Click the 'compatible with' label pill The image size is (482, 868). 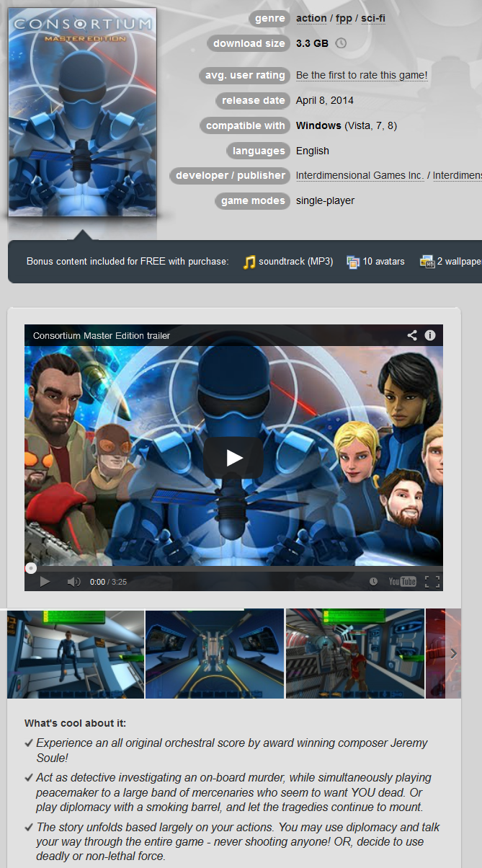245,125
